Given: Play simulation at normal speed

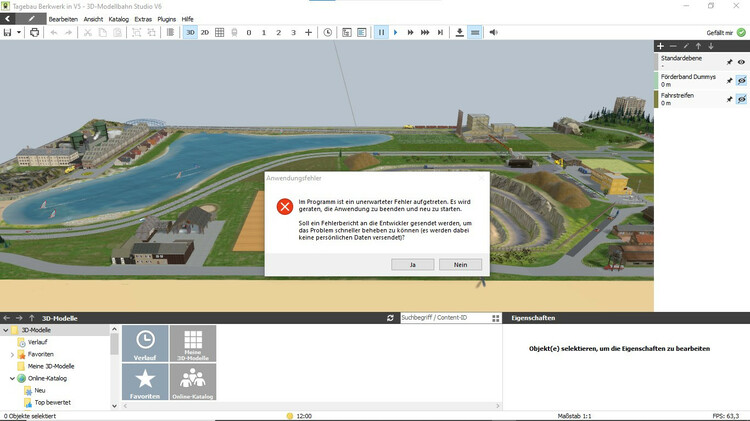Looking at the screenshot, I should pyautogui.click(x=396, y=33).
